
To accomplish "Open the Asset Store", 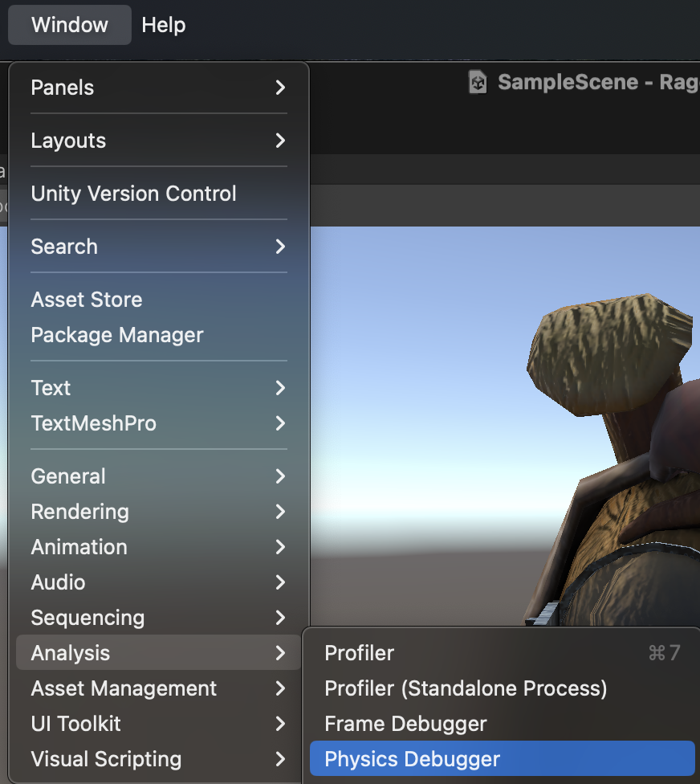I will [x=158, y=300].
